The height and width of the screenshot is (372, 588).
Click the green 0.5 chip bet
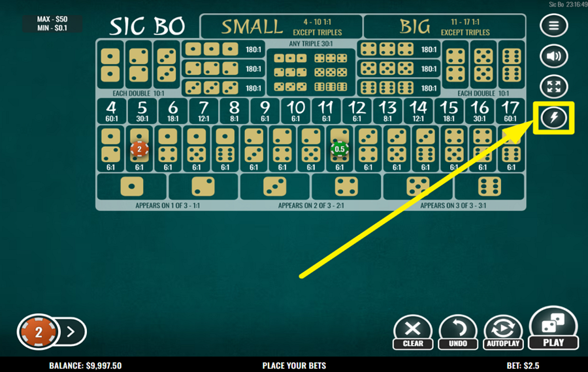339,149
